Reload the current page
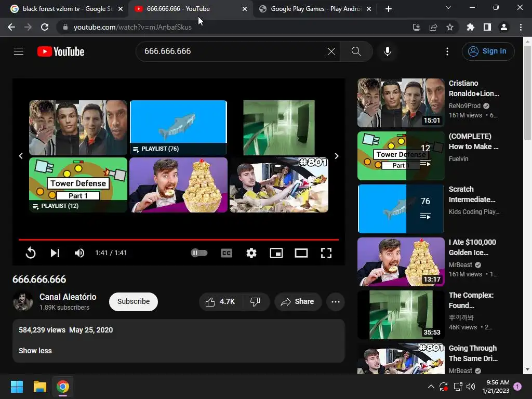Image resolution: width=532 pixels, height=399 pixels. (45, 27)
